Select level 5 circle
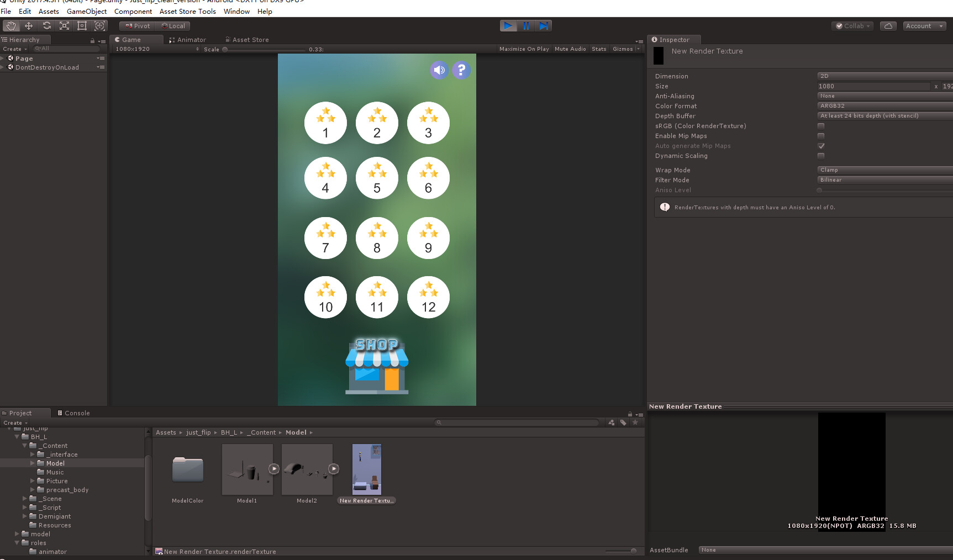953x560 pixels. point(377,178)
